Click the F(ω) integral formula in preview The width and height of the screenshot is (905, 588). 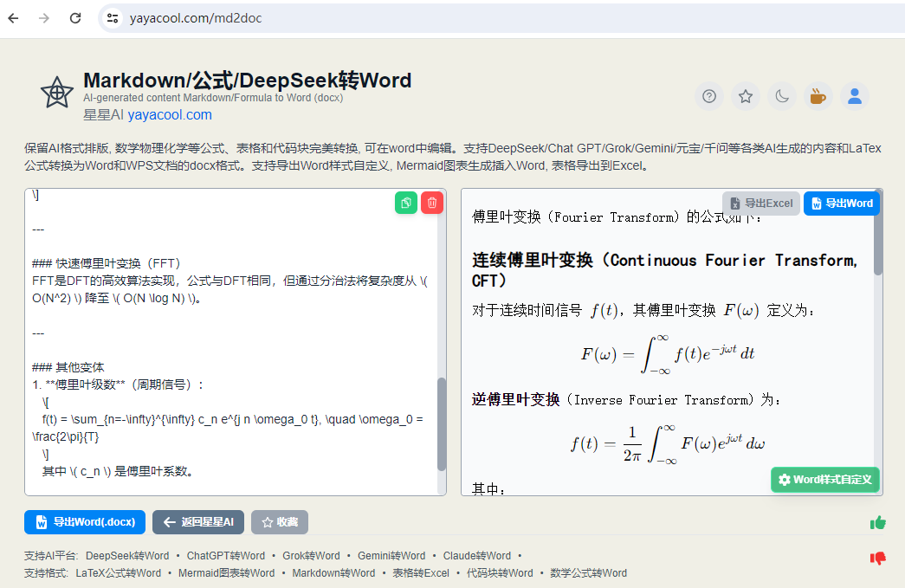668,353
